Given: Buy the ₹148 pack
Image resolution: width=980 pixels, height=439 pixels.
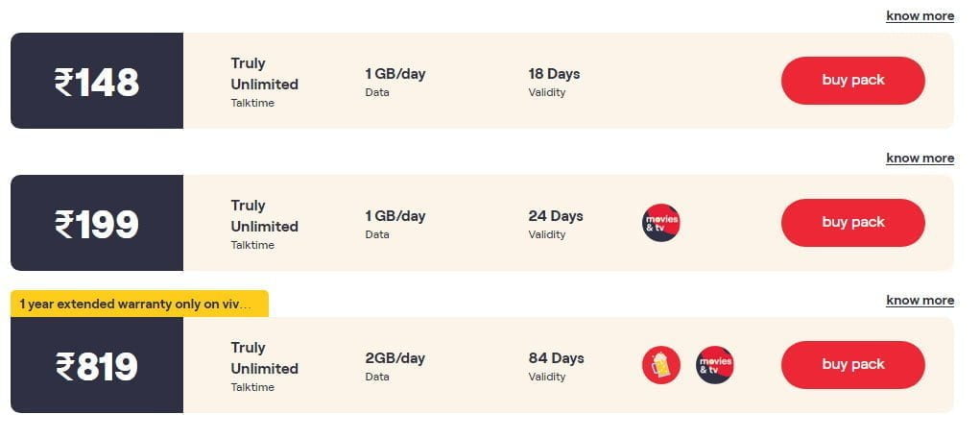Looking at the screenshot, I should click(852, 80).
